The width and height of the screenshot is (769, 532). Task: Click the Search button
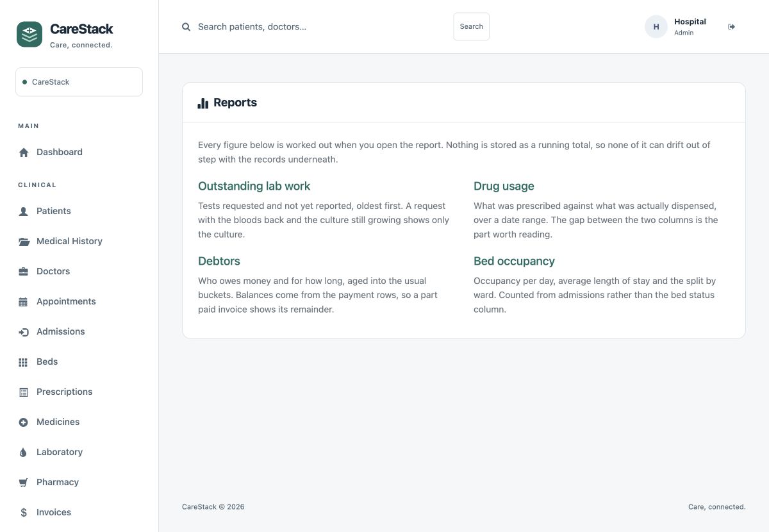pos(472,27)
